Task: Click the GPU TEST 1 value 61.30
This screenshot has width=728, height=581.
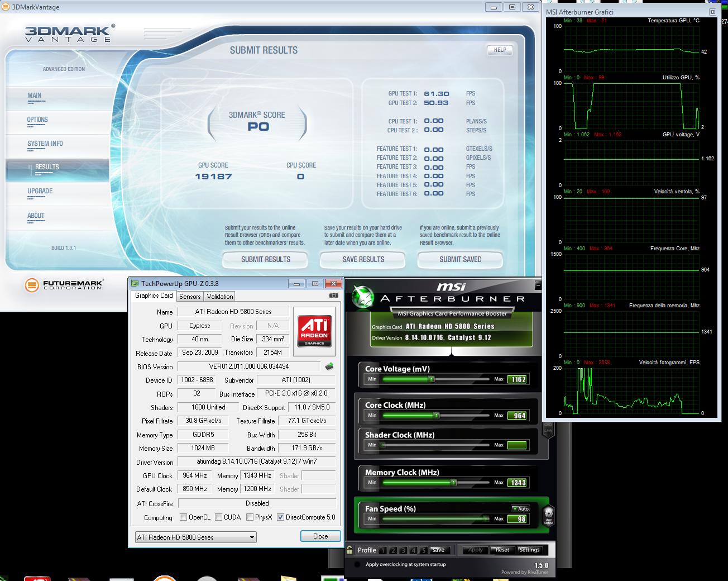Action: 437,94
